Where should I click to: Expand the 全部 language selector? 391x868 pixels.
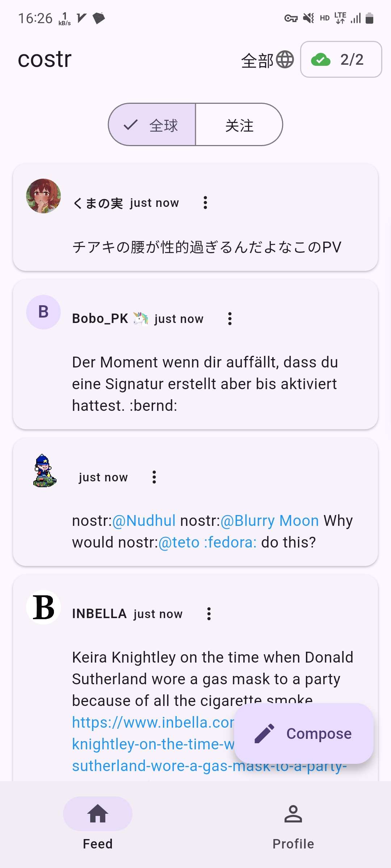pyautogui.click(x=257, y=60)
